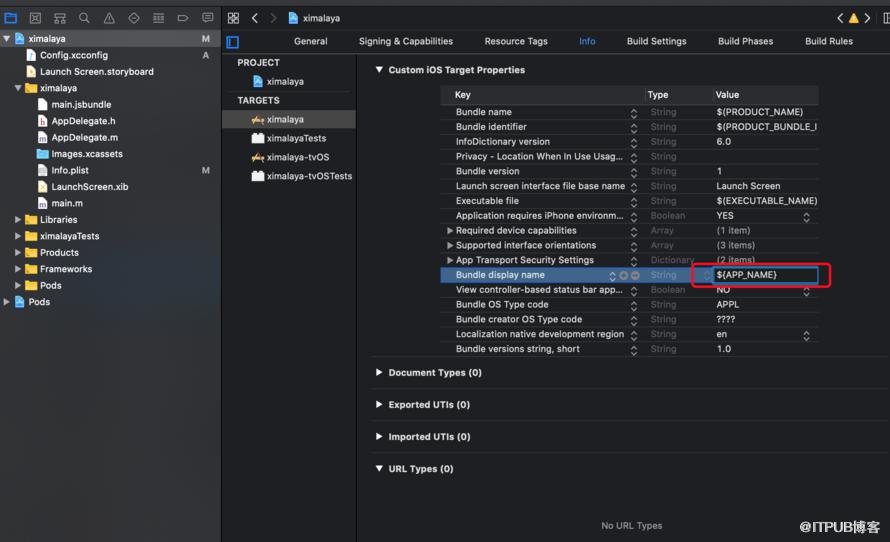Select Info.plist in navigator
890x542 pixels.
[x=70, y=170]
